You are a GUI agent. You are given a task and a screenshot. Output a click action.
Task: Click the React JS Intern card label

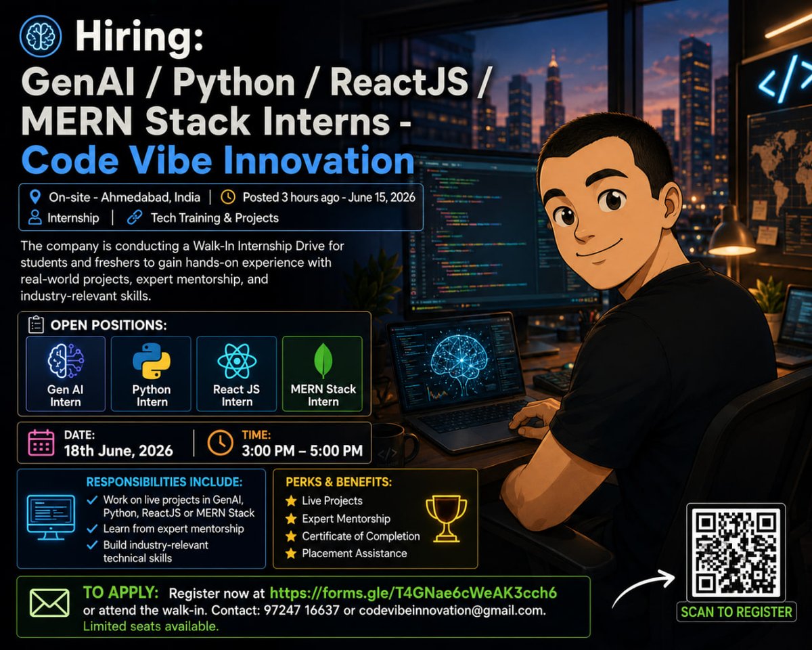coord(236,395)
